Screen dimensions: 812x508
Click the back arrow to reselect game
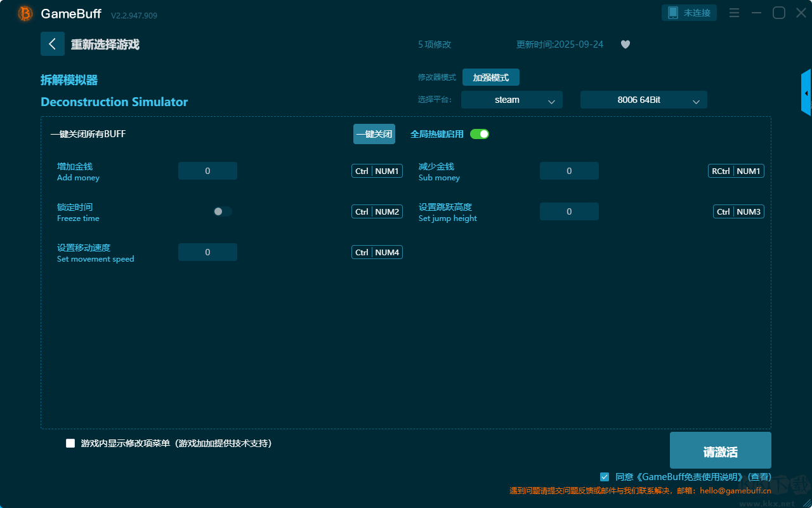[53, 44]
